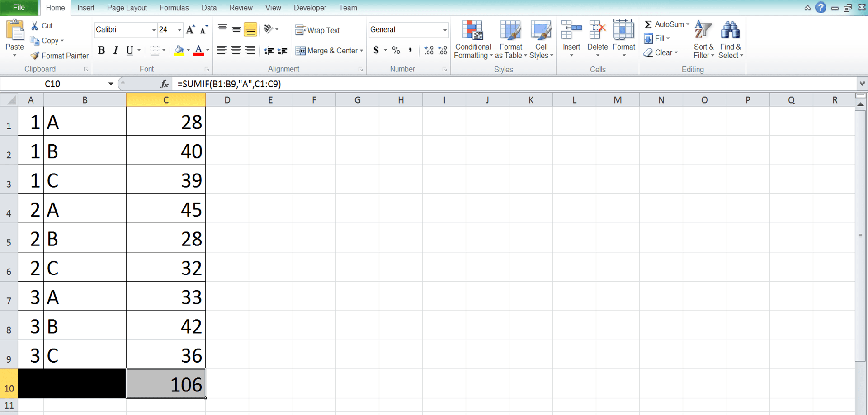The width and height of the screenshot is (868, 415).
Task: Switch to the Formulas tab
Action: click(174, 8)
